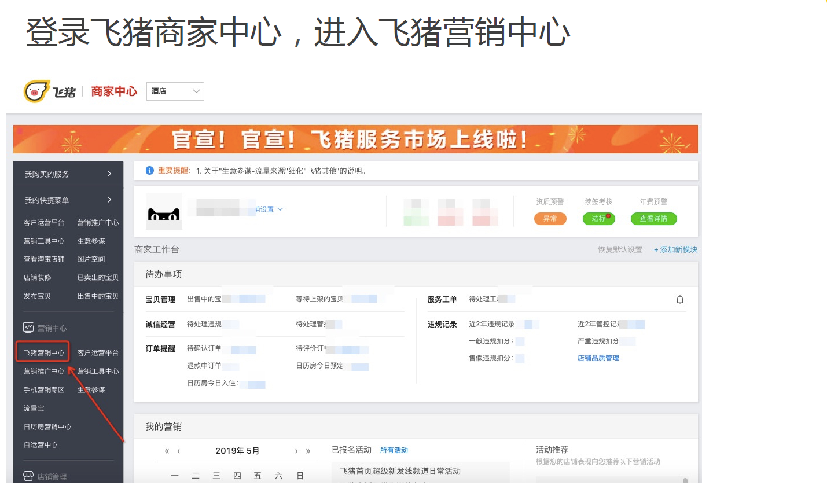Click the 营销中心 chart icon

tap(28, 328)
